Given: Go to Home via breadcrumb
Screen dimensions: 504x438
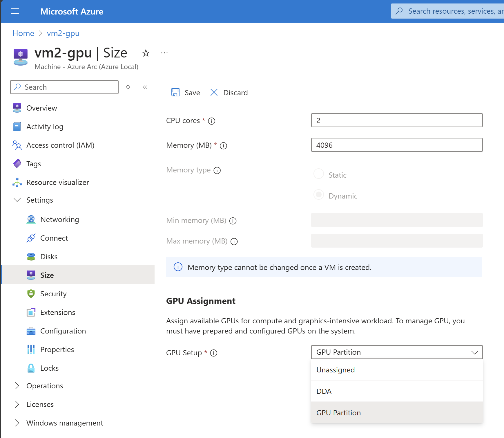Looking at the screenshot, I should [23, 33].
